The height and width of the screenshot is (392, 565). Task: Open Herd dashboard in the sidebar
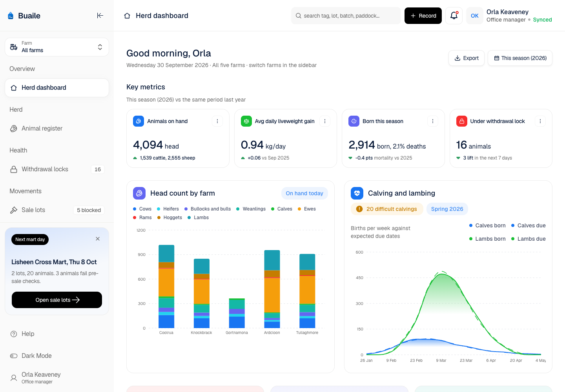(57, 88)
